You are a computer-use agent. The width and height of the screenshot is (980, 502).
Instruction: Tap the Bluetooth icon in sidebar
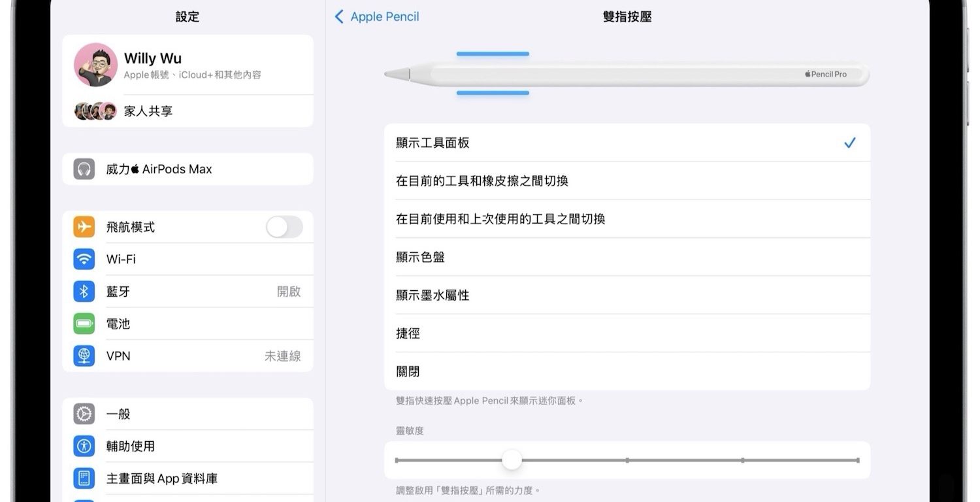[84, 292]
